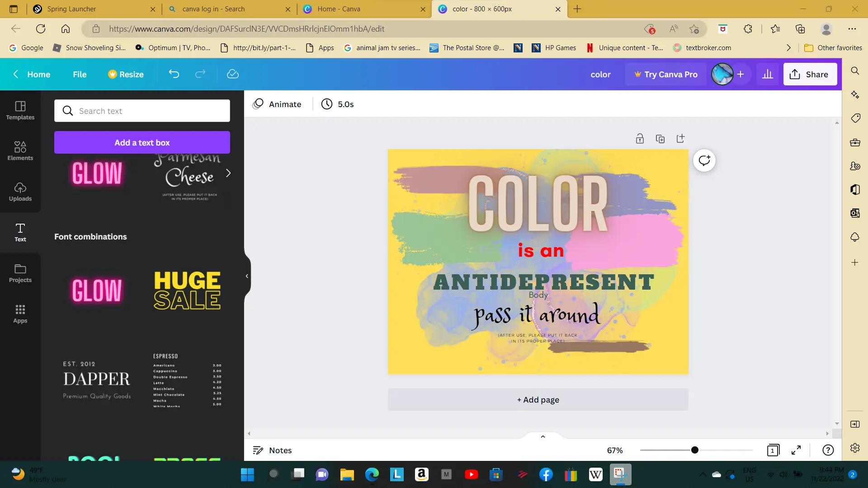Open the help question mark
This screenshot has height=488, width=868.
[x=828, y=450]
